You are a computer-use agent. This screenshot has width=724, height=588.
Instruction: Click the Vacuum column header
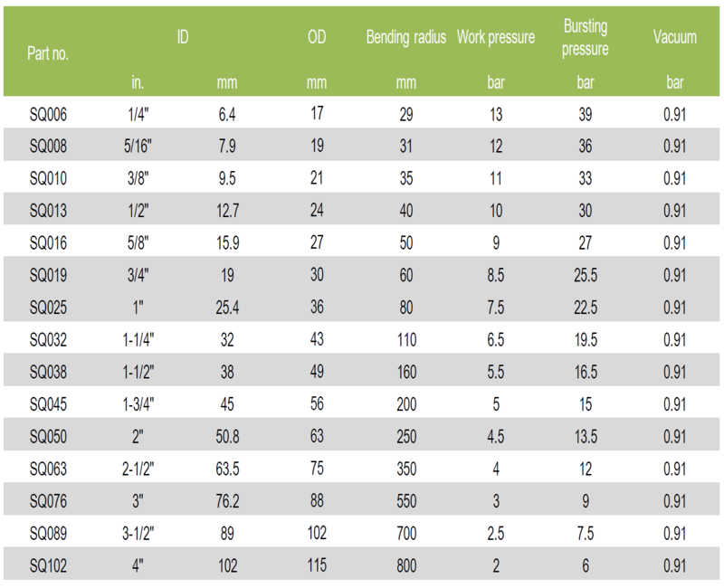coord(675,37)
